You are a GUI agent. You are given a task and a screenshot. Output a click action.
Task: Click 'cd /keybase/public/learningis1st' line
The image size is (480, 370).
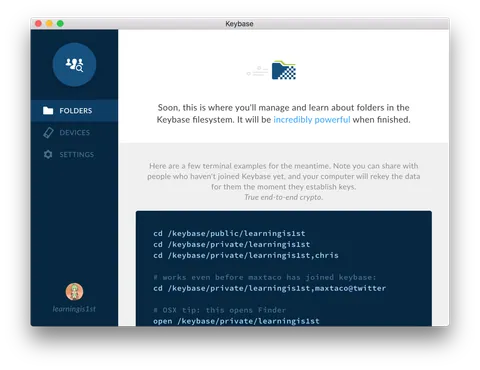[x=229, y=233]
